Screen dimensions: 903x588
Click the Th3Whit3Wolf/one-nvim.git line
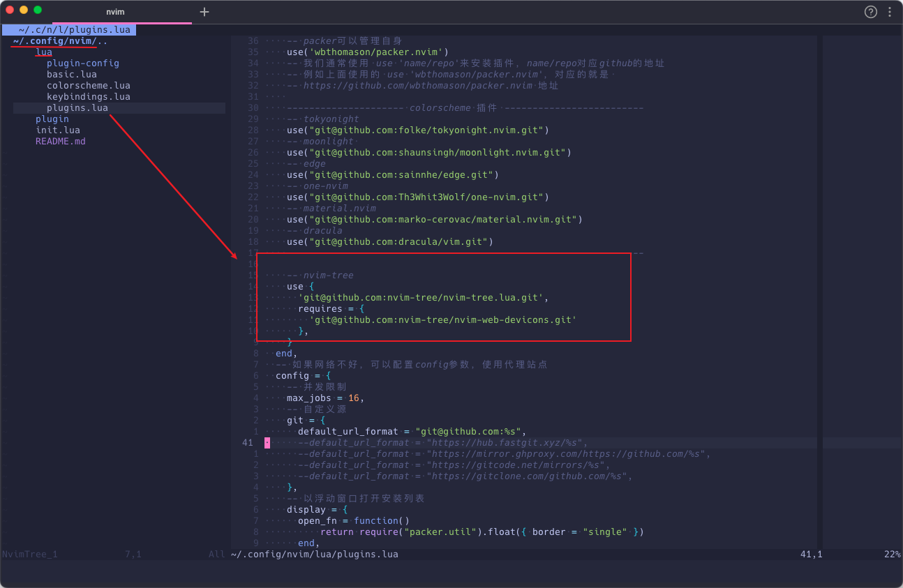tap(418, 197)
